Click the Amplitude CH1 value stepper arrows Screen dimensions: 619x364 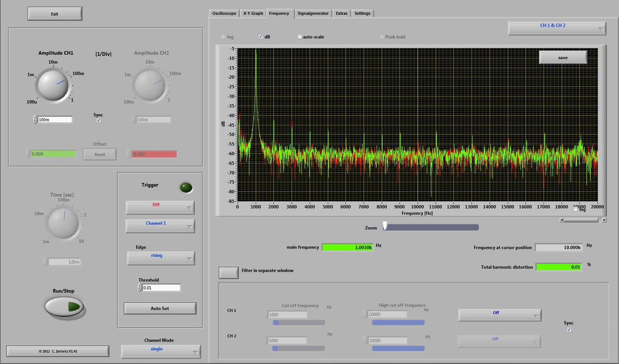(x=34, y=119)
